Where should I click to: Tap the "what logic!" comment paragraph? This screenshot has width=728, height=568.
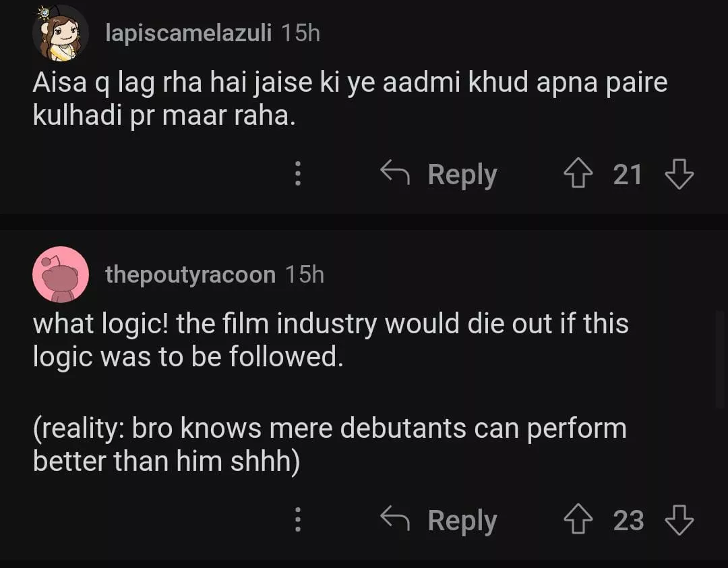pyautogui.click(x=330, y=340)
